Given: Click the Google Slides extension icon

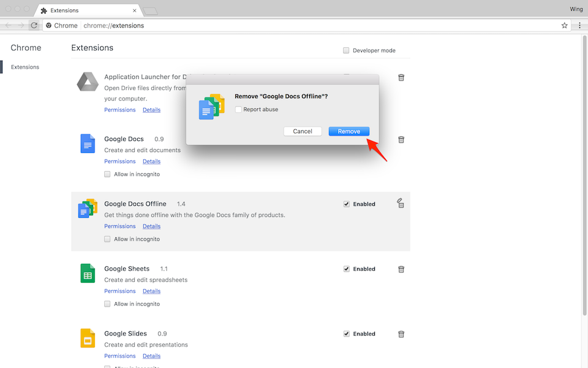Looking at the screenshot, I should [x=88, y=338].
